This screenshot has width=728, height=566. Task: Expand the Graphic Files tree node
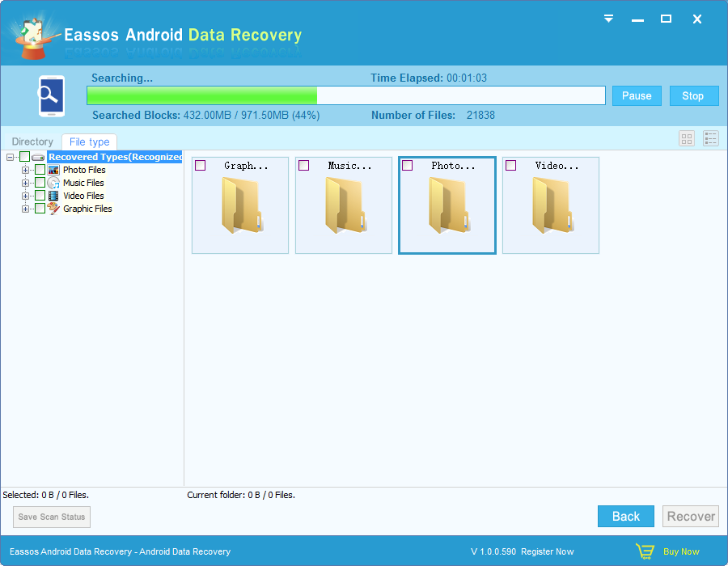(25, 209)
